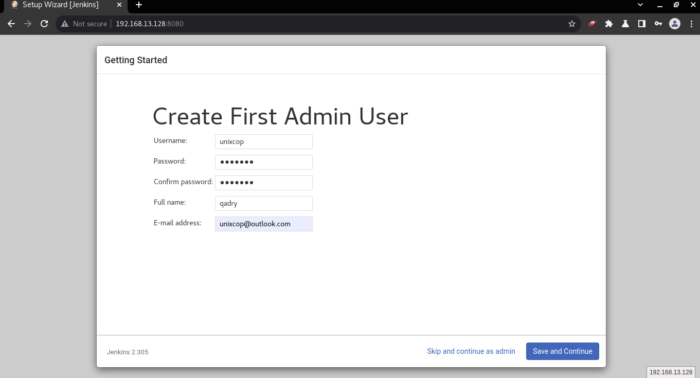
Task: Select the E-mail address field
Action: point(264,224)
